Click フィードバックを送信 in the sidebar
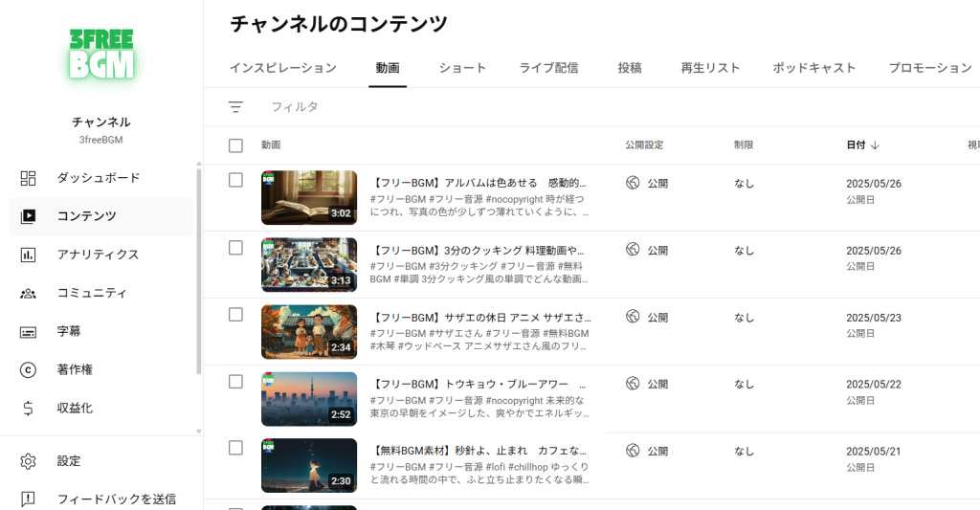980x510 pixels. click(x=116, y=499)
